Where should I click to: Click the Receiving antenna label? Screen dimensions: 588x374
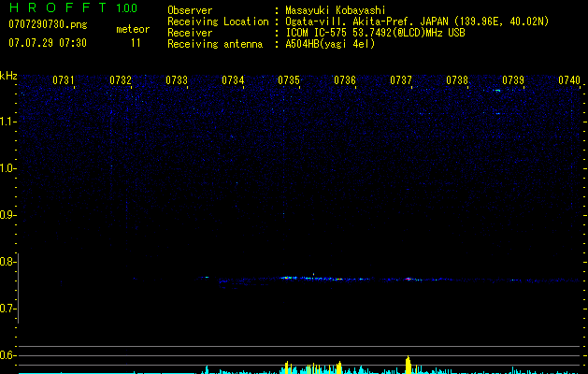point(215,44)
